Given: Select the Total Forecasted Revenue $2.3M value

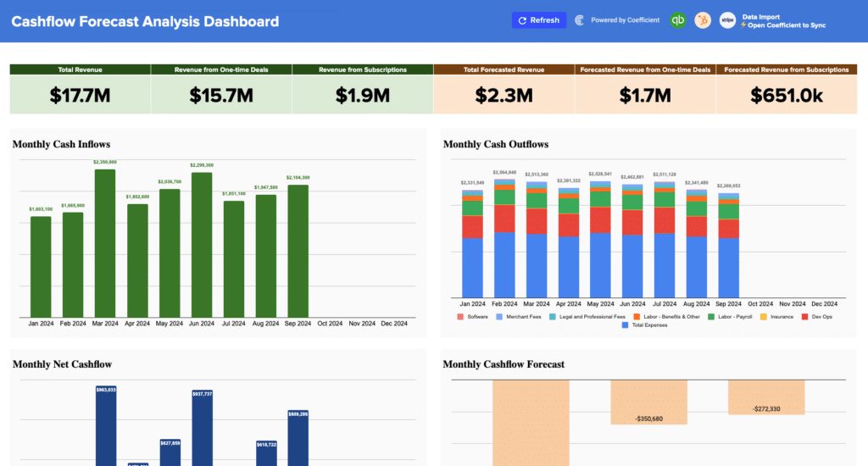Looking at the screenshot, I should click(504, 95).
